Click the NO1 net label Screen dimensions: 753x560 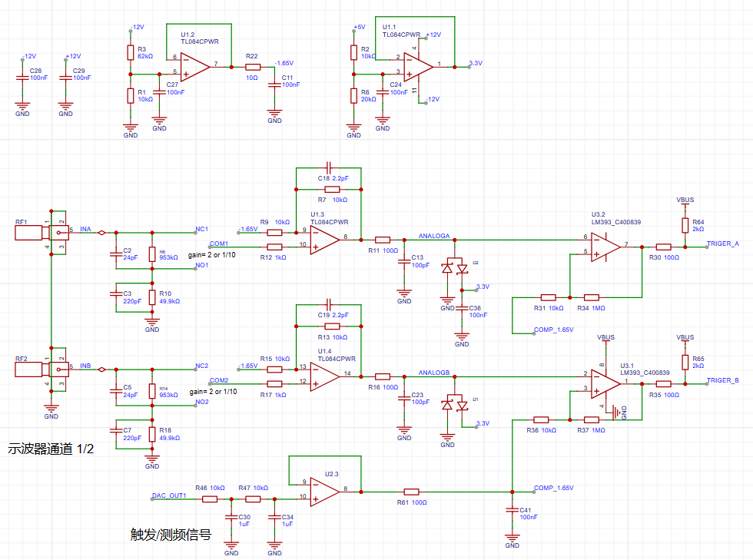[x=201, y=265]
